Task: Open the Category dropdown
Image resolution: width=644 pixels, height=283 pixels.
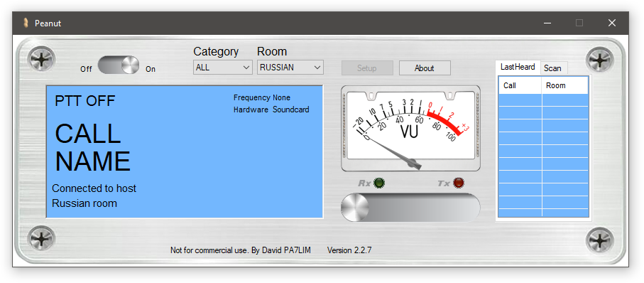Action: (223, 68)
